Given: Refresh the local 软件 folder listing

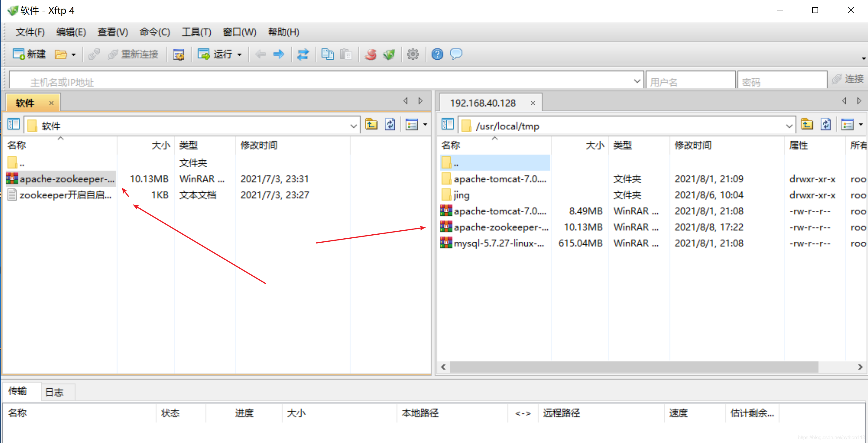Looking at the screenshot, I should point(390,125).
